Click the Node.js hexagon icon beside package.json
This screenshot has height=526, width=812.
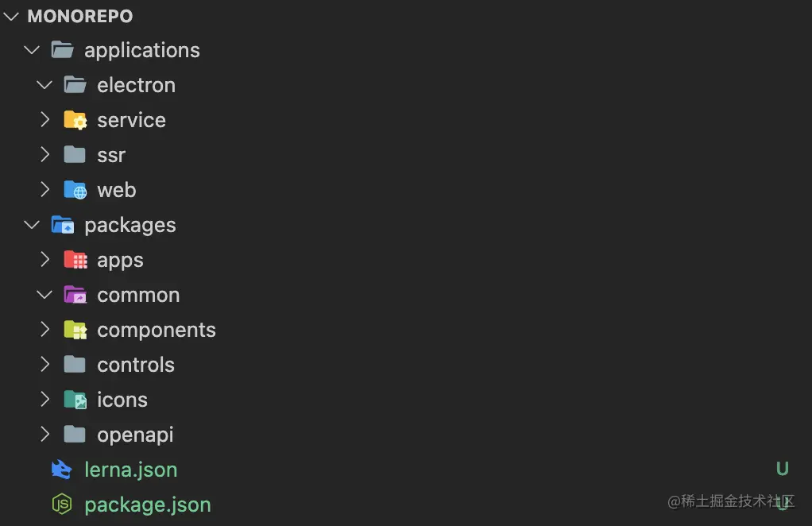(x=62, y=505)
